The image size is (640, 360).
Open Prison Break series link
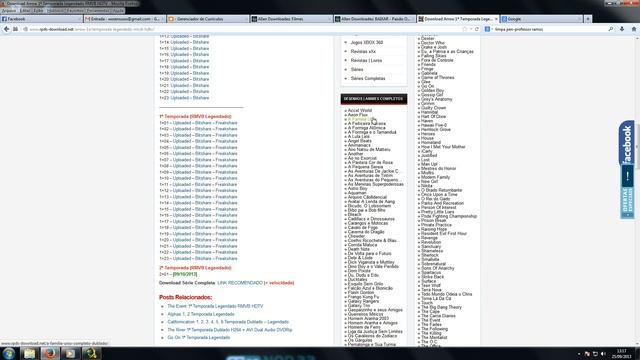(x=434, y=220)
